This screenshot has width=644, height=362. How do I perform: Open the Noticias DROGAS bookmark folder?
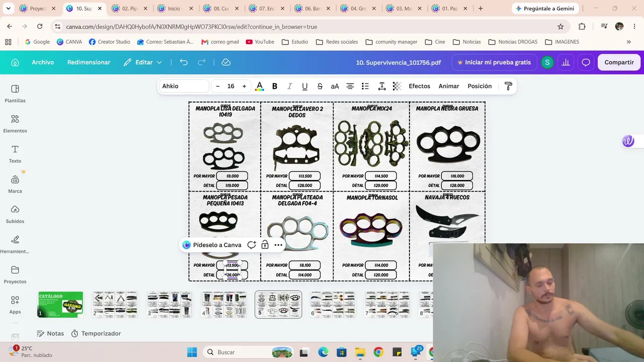(513, 42)
